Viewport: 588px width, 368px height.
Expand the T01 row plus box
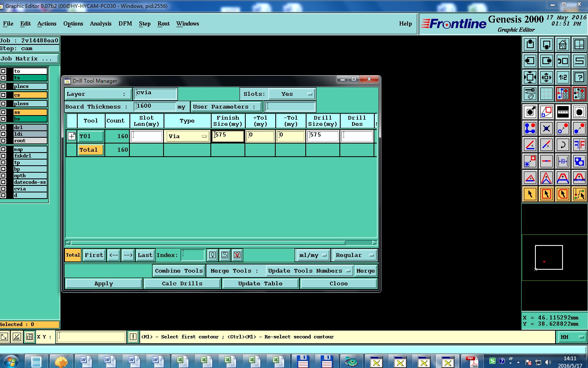71,136
